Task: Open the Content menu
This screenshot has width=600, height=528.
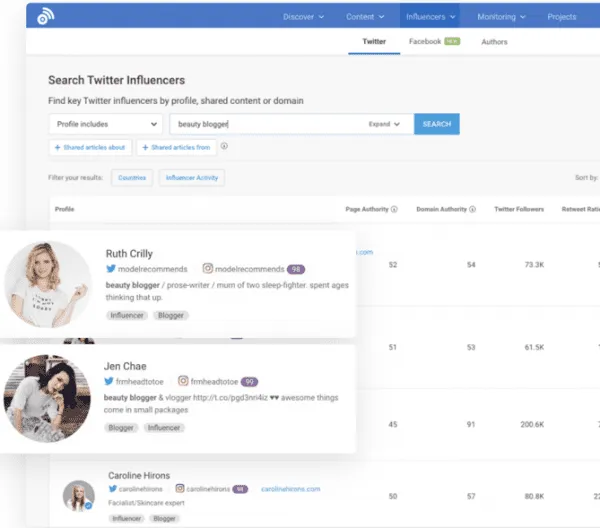Action: pyautogui.click(x=365, y=17)
